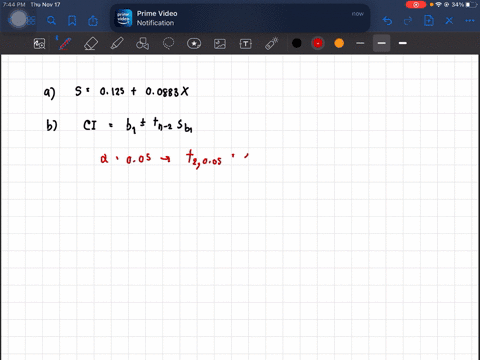This screenshot has width=480, height=360.
Task: Select the Eraser tool
Action: coord(91,44)
